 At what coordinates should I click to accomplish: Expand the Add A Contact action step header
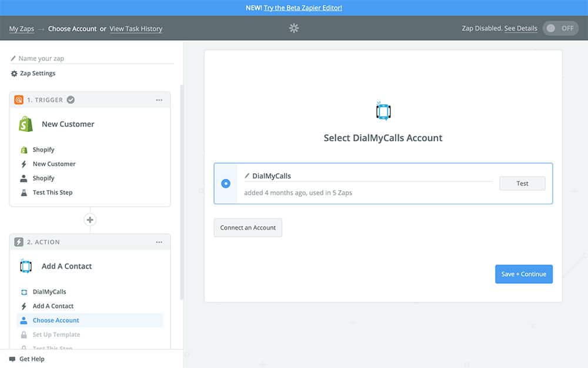[66, 266]
